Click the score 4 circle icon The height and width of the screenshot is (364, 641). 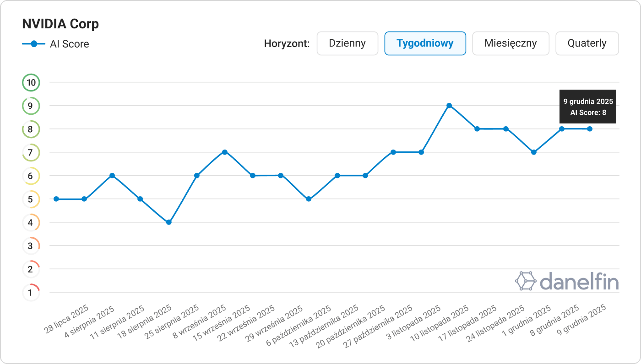click(31, 222)
